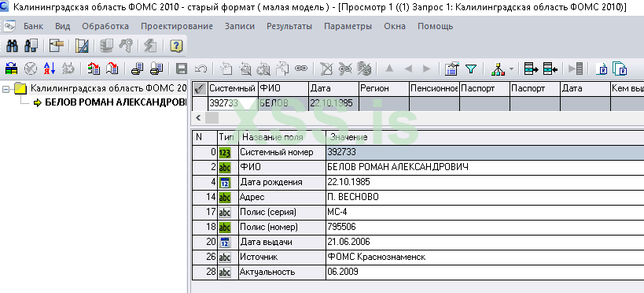
Task: Click the chain link icon
Action: tap(301, 68)
